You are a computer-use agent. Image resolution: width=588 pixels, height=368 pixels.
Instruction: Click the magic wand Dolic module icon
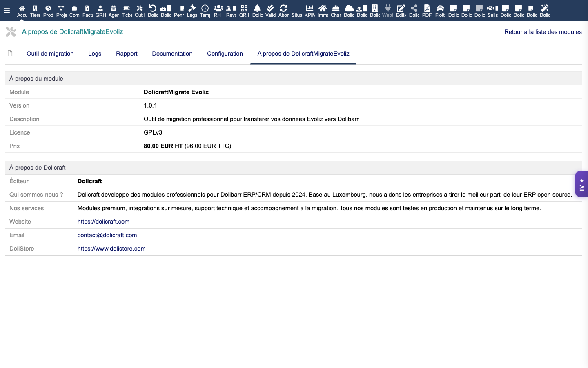[x=545, y=8]
